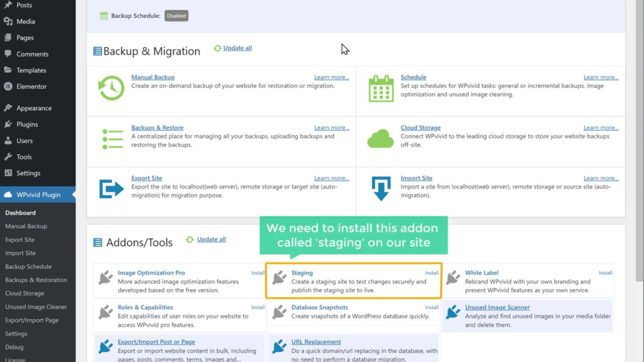Click the Backup Schedule calendar icon
644x362 pixels.
click(104, 16)
